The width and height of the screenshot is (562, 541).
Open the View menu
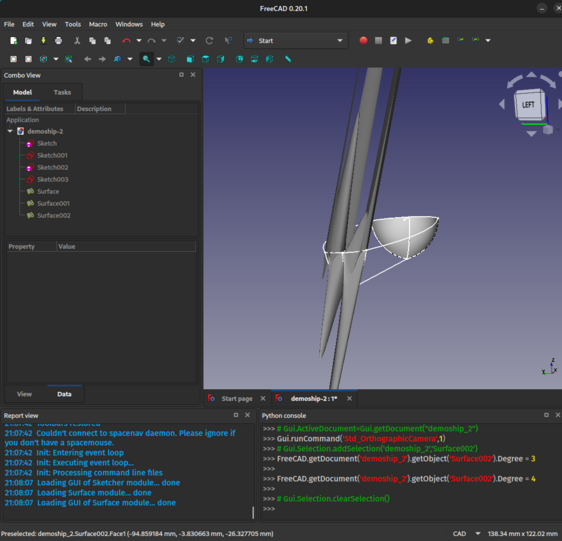[x=49, y=24]
